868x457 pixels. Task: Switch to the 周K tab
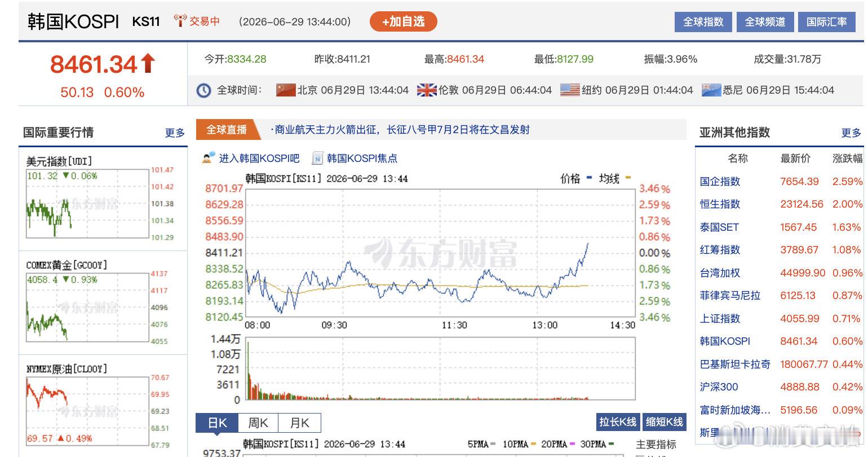pos(258,423)
